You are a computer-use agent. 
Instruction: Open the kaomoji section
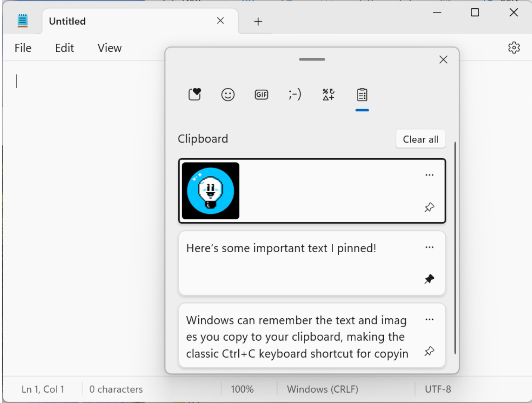[294, 94]
